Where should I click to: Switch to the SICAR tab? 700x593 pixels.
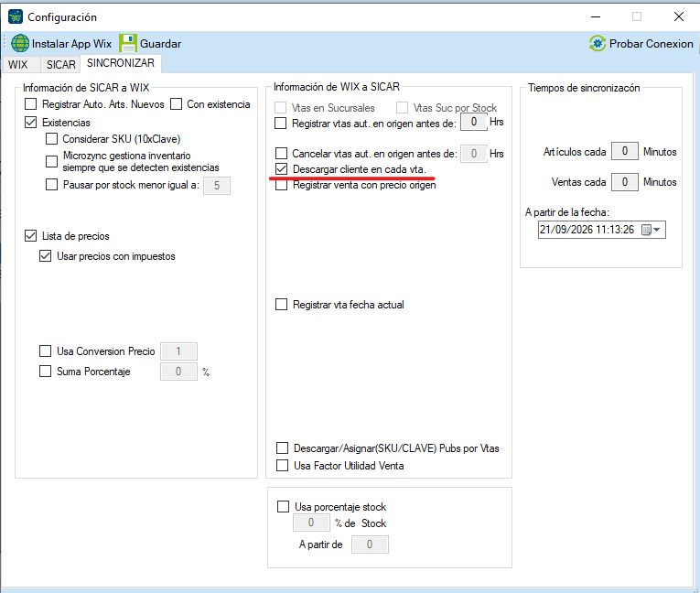(x=61, y=65)
